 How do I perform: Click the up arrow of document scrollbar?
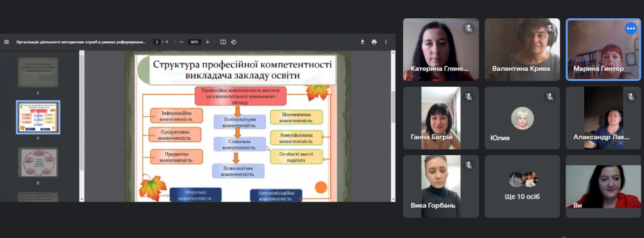(393, 53)
